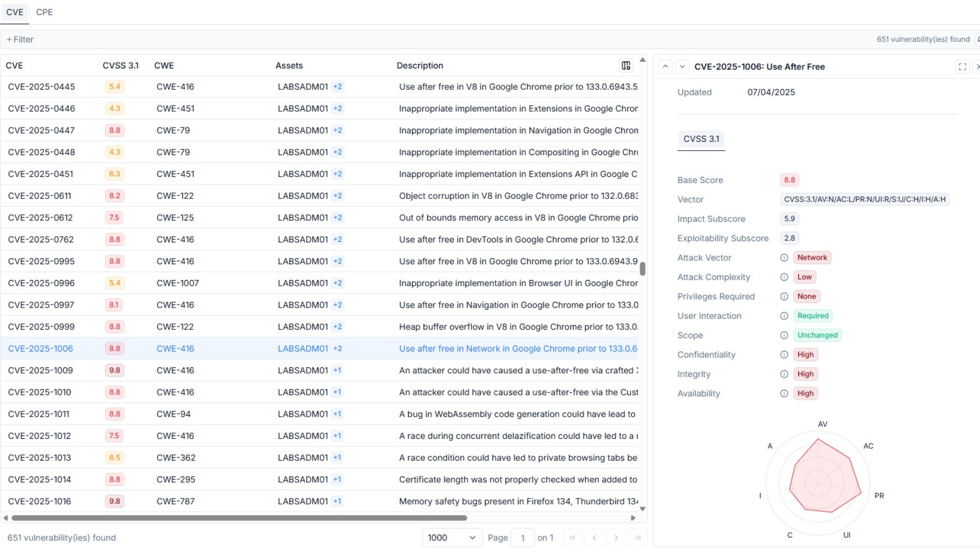The height and width of the screenshot is (551, 980).
Task: Open the page size dropdown showing 1000
Action: [x=451, y=537]
